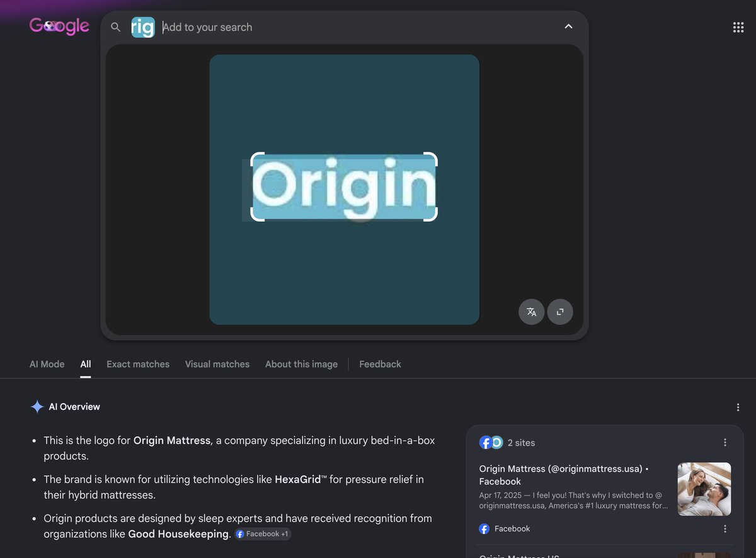This screenshot has height=558, width=756.
Task: Click the AI Overview sparkle icon
Action: tap(37, 407)
